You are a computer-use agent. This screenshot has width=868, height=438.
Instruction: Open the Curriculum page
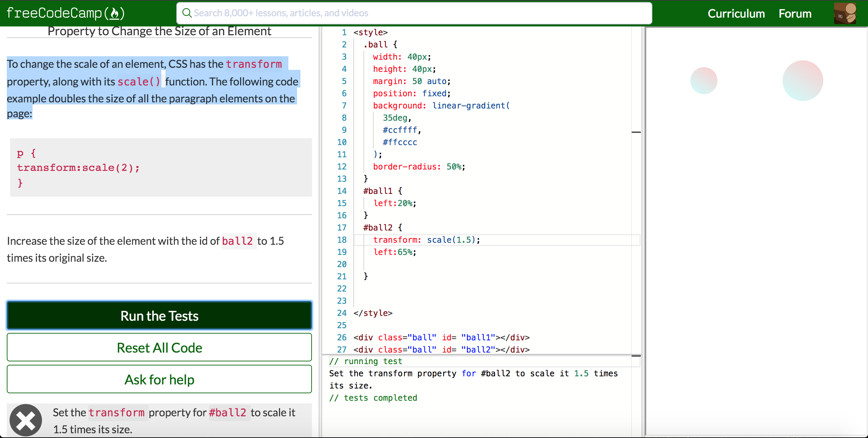coord(736,13)
